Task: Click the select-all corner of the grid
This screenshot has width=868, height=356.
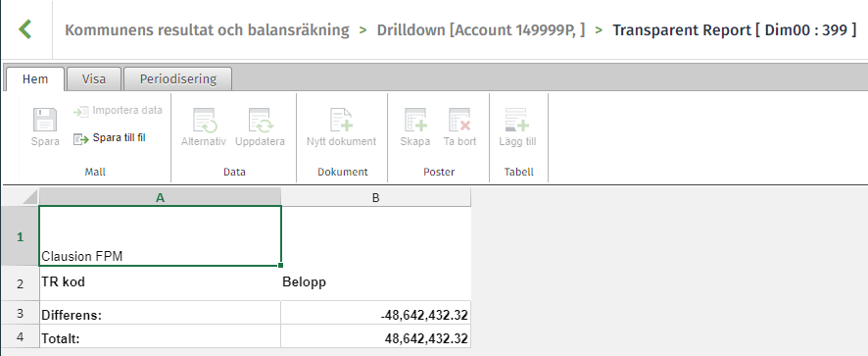Action: pos(20,197)
